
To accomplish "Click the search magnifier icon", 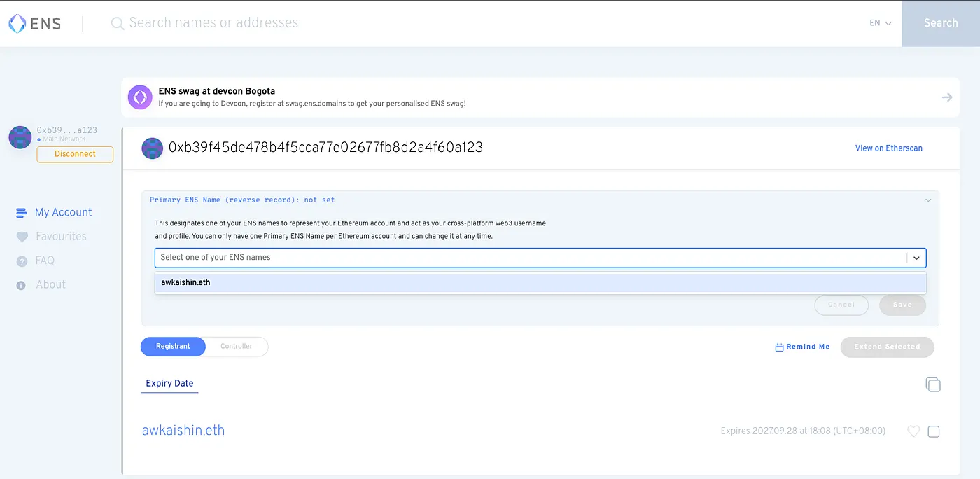I will tap(118, 23).
